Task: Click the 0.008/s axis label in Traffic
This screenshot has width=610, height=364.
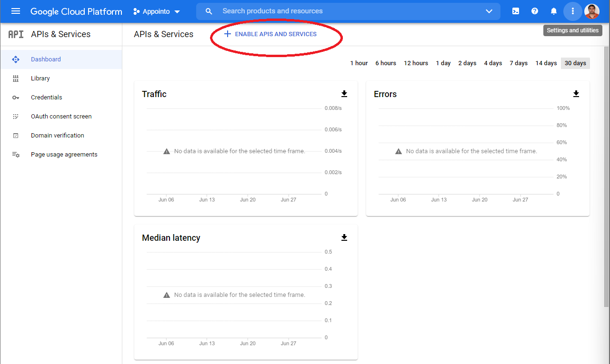Action: pos(333,108)
